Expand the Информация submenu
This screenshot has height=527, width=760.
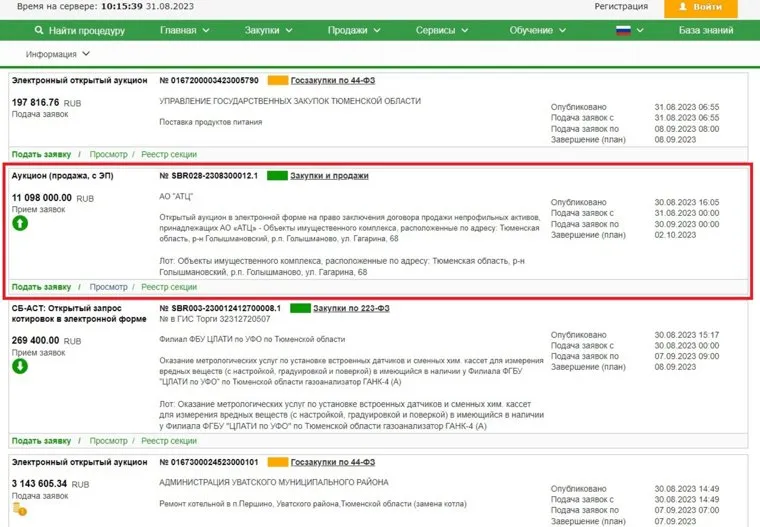pos(58,54)
